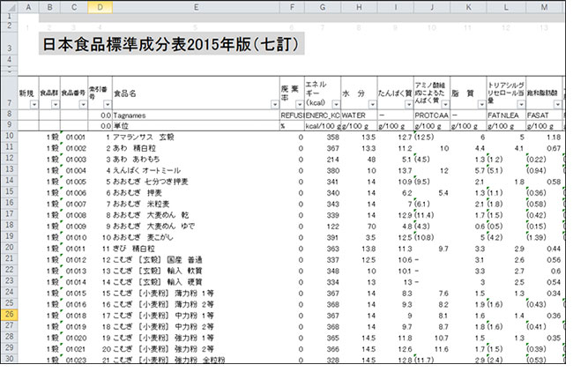The height and width of the screenshot is (372, 588).
Task: Click energy value 358 for アマランサス
Action: (x=323, y=138)
